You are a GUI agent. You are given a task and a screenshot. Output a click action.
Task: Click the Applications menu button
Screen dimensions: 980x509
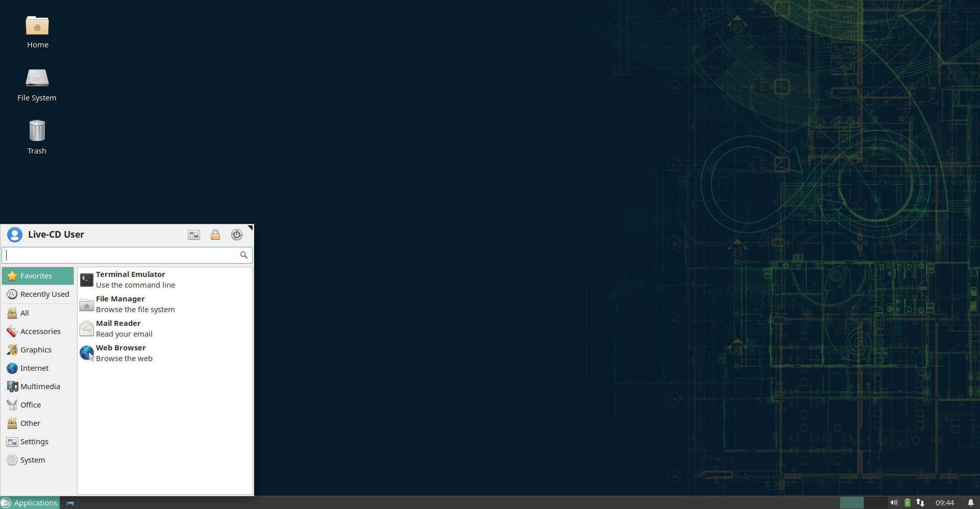tap(30, 503)
